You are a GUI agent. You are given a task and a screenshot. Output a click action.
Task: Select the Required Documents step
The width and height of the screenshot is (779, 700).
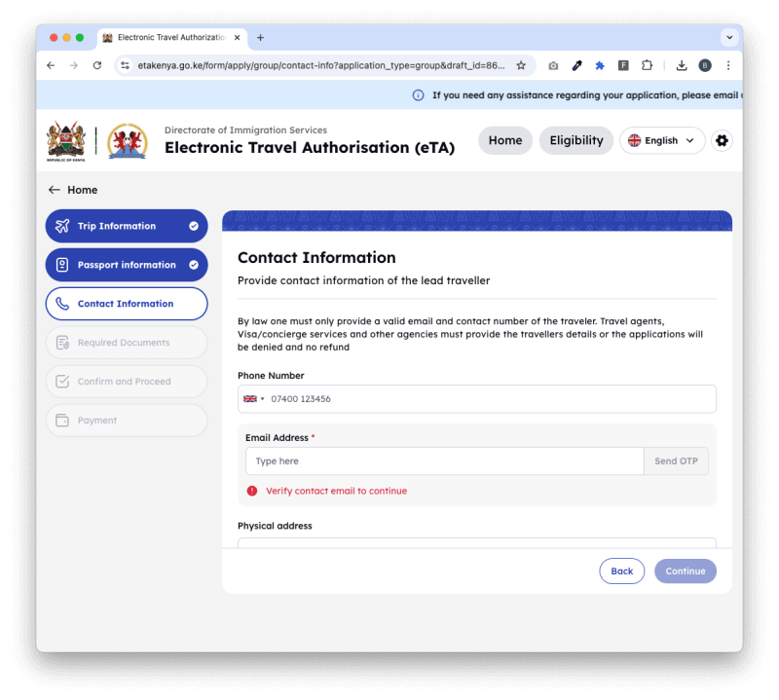[x=127, y=343]
